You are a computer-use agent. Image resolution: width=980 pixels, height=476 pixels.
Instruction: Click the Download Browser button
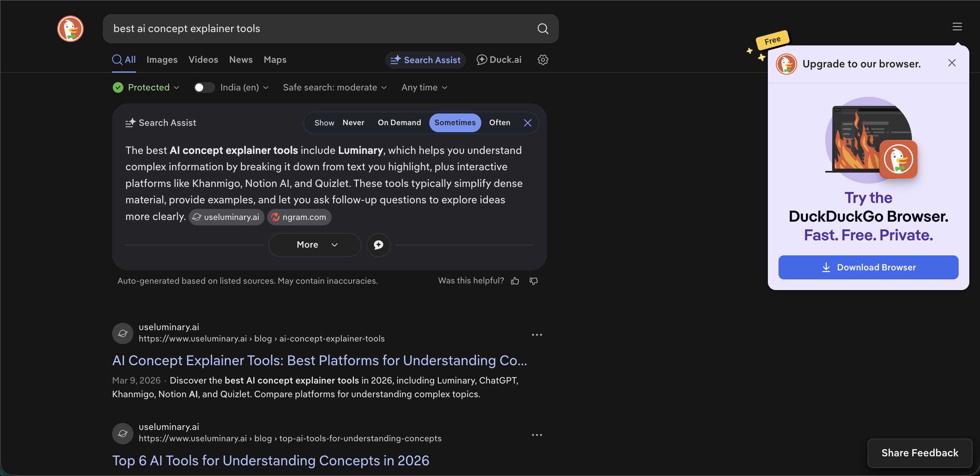coord(868,267)
